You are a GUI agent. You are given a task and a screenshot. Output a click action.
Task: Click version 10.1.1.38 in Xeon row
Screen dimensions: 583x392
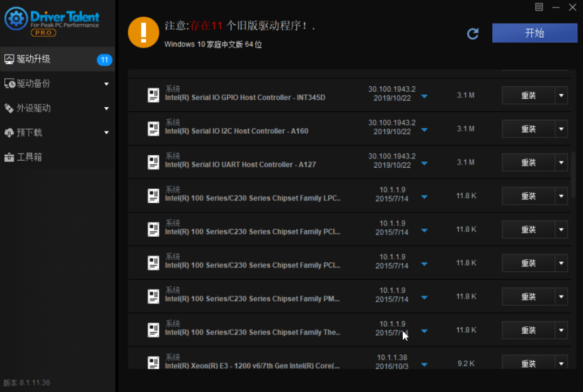(392, 357)
